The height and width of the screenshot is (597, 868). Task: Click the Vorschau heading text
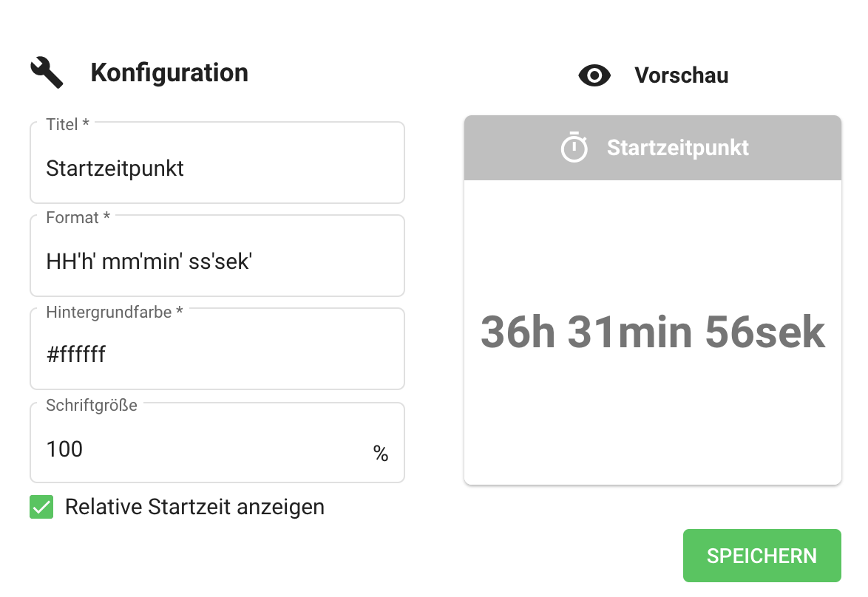(x=681, y=75)
